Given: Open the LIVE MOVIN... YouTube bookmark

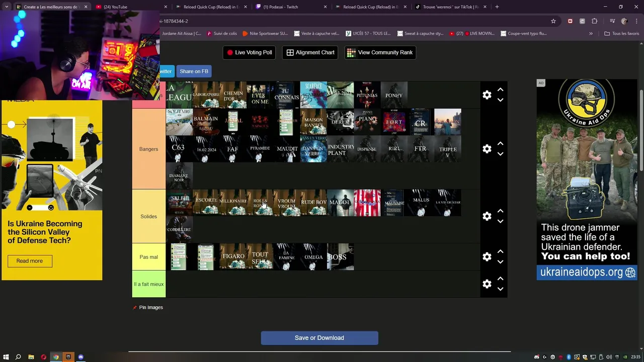Looking at the screenshot, I should pos(472,34).
